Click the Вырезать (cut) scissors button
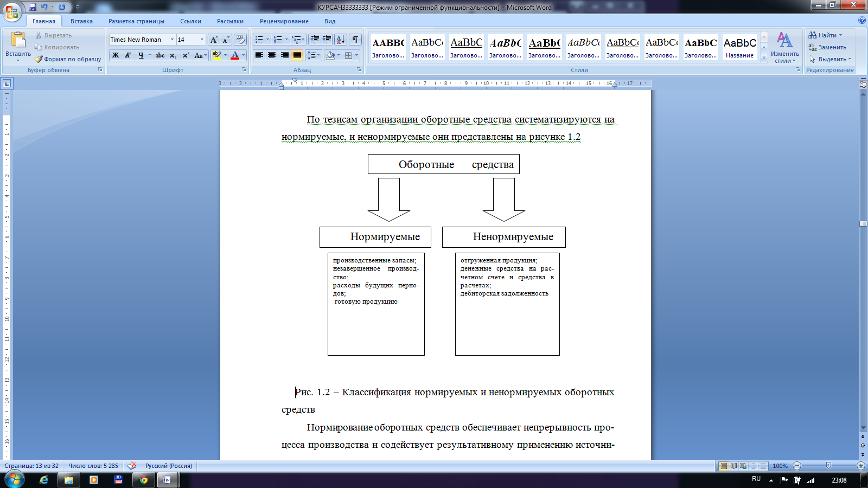Viewport: 868px width, 488px height. click(53, 35)
